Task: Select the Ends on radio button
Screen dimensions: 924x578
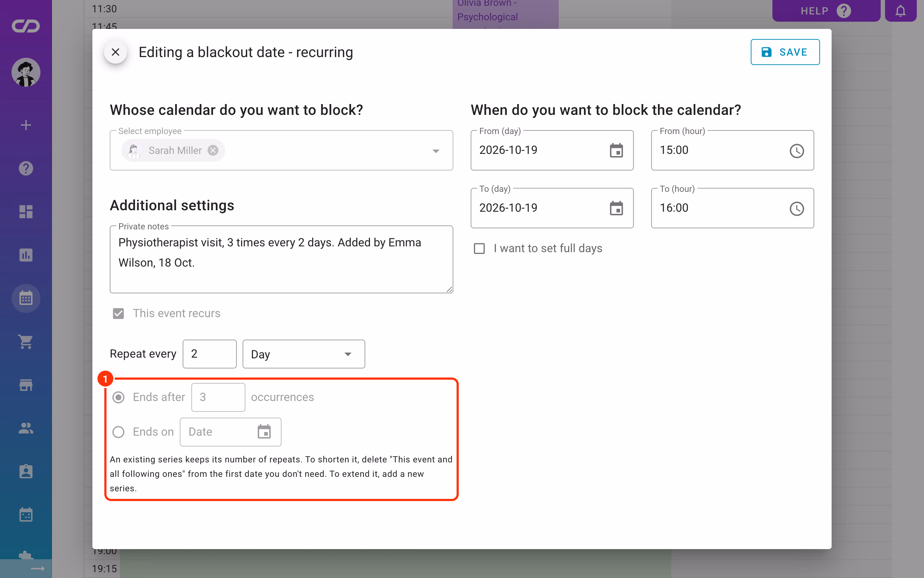Action: [118, 432]
